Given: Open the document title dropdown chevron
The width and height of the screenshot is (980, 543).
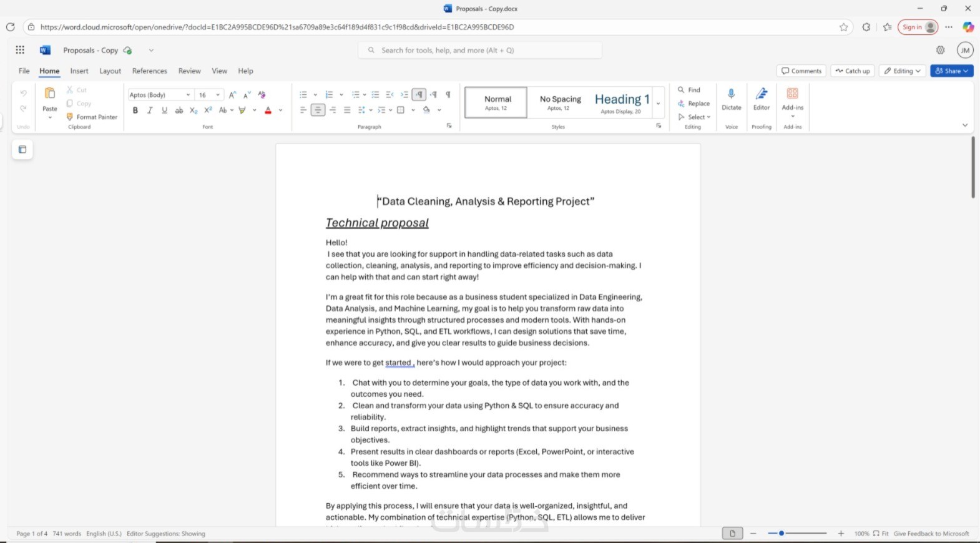Looking at the screenshot, I should pyautogui.click(x=151, y=51).
